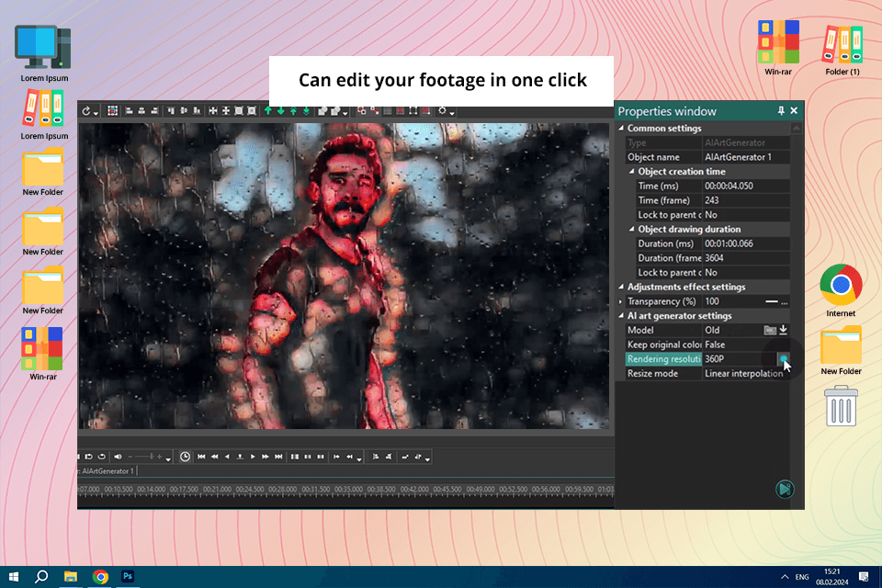Viewport: 882px width, 588px height.
Task: Click the rotate object icon in toolbar
Action: [86, 111]
